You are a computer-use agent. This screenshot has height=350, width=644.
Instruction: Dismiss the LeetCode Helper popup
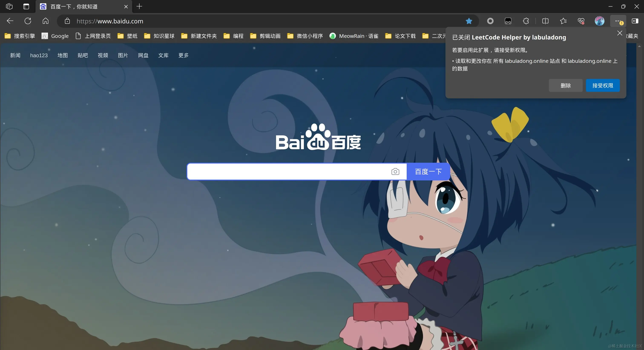point(620,33)
